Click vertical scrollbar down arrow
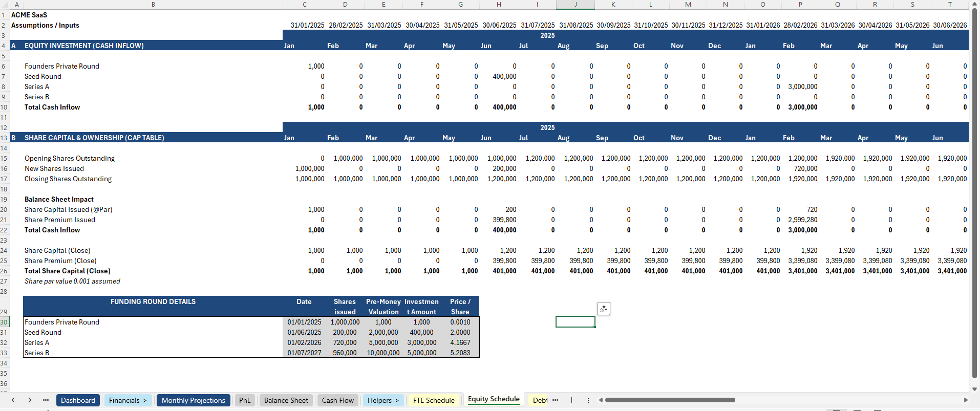This screenshot has width=980, height=411. 975,389
